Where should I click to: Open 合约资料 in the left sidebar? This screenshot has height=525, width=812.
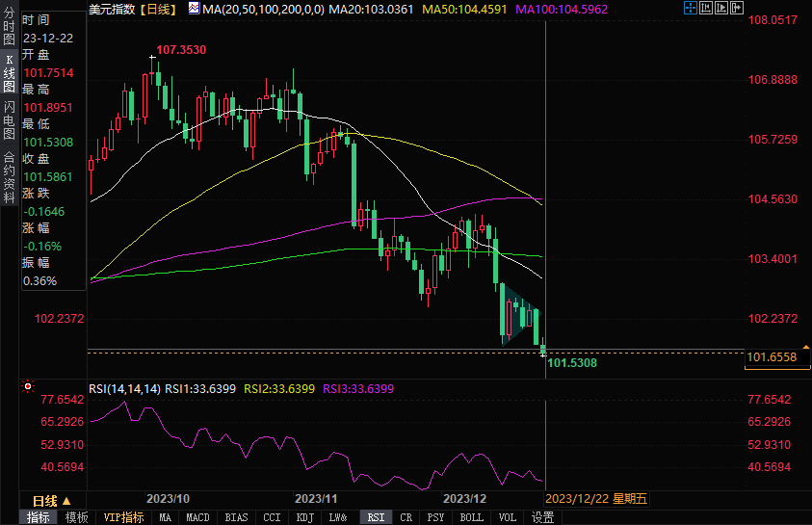click(x=9, y=171)
